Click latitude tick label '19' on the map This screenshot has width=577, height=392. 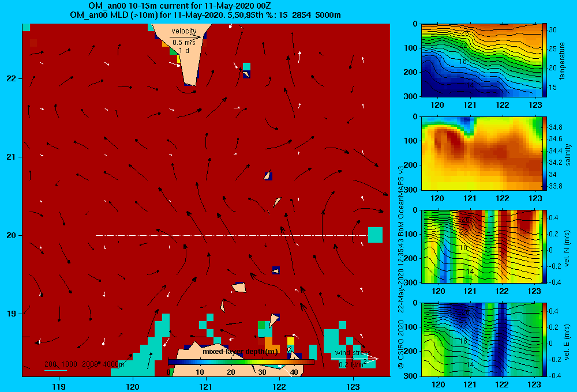(x=12, y=314)
